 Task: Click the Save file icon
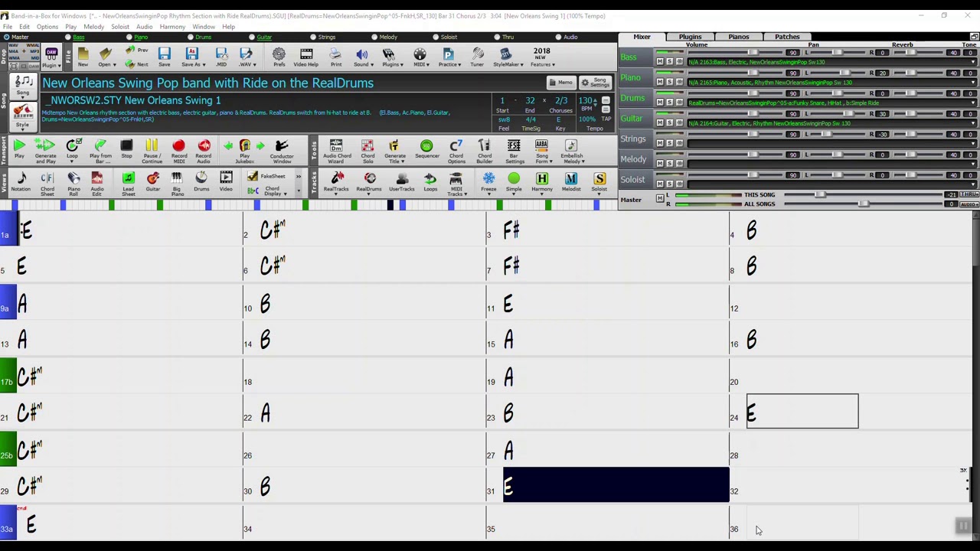164,56
